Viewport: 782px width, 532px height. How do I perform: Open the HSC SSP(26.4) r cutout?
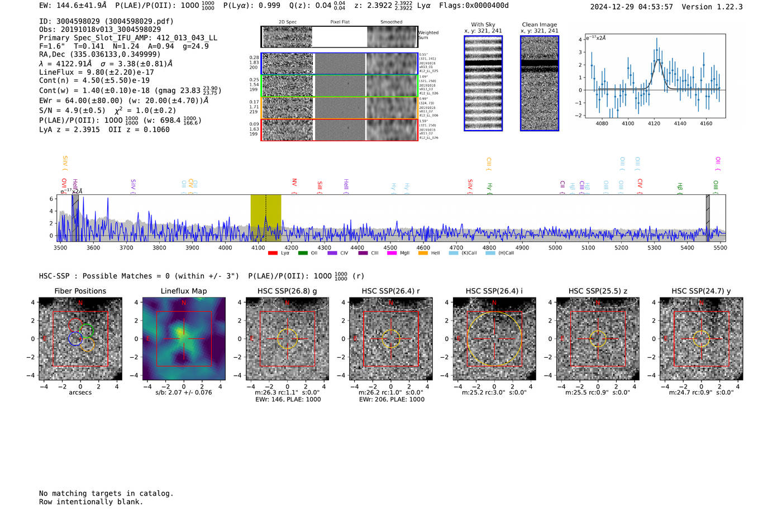tap(391, 339)
